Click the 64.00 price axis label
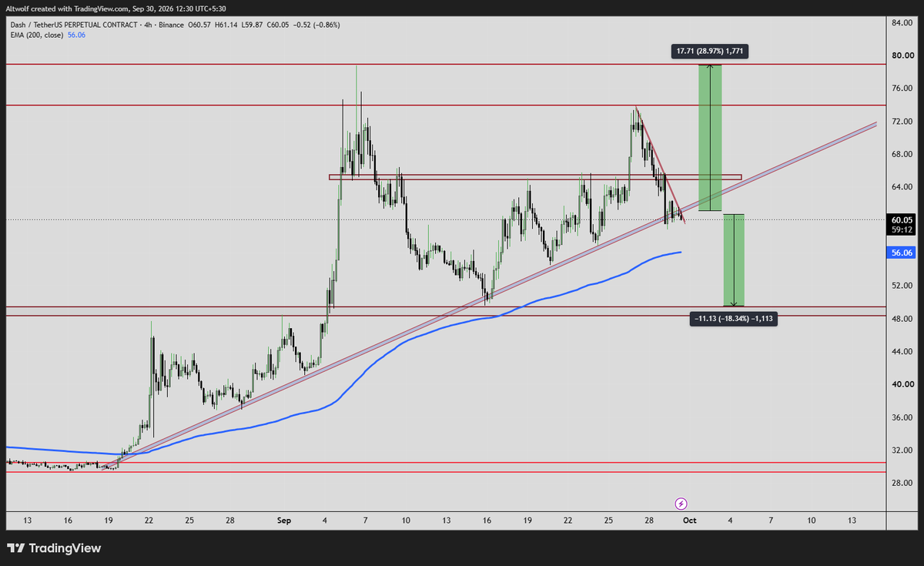Viewport: 924px width, 566px height. (x=902, y=187)
